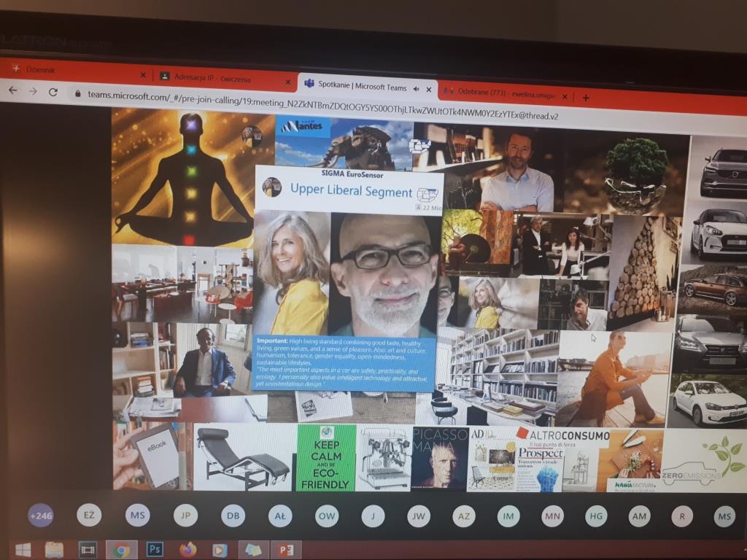Click the teams.microsoft.com address bar
747x560 pixels.
click(322, 106)
